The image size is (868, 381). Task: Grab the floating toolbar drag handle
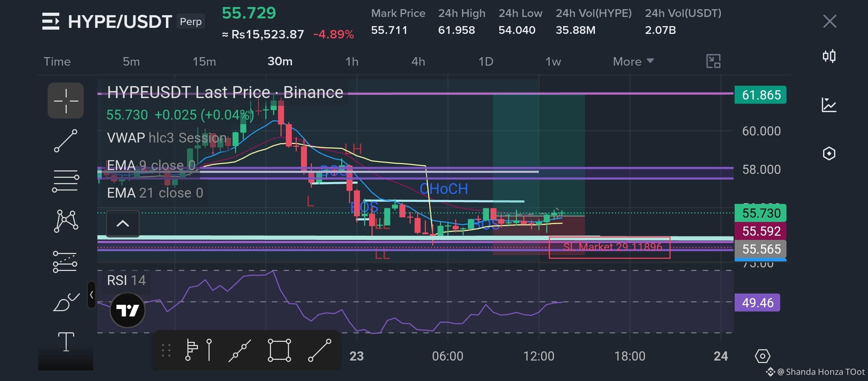click(x=166, y=350)
